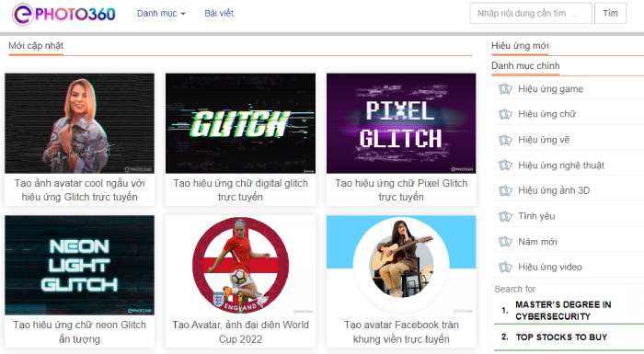Select the Mới cập nhật heading
Screen dimensions: 644x354
tap(36, 46)
